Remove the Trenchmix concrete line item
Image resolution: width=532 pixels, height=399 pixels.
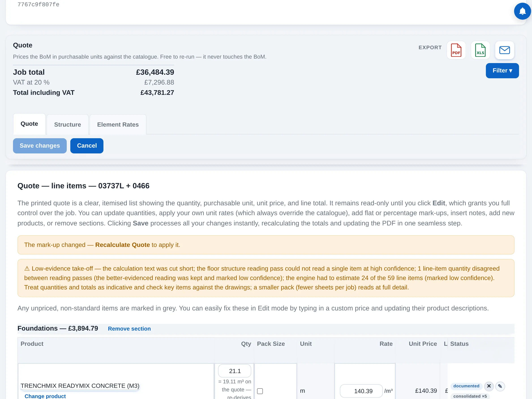coord(489,386)
